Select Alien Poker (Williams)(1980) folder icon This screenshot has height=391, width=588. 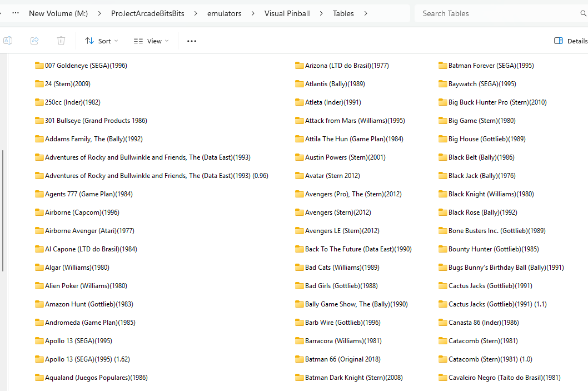click(39, 286)
